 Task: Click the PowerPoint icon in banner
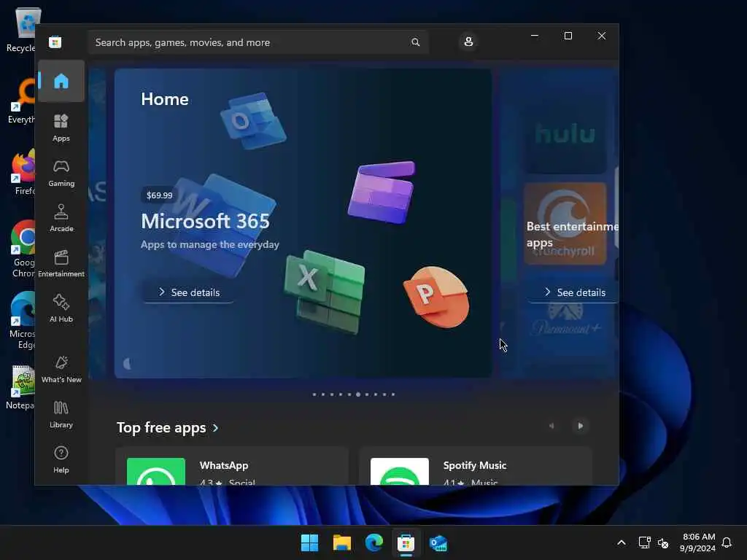click(436, 297)
